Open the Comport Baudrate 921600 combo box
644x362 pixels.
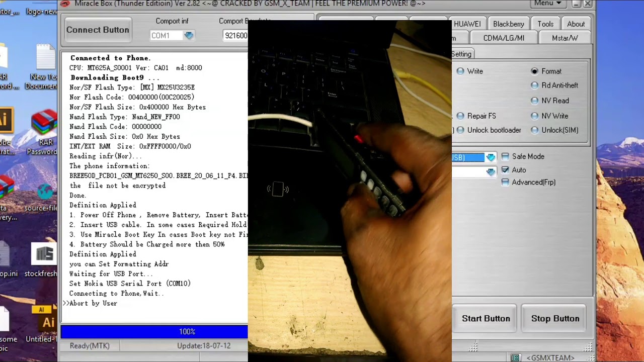[x=235, y=35]
